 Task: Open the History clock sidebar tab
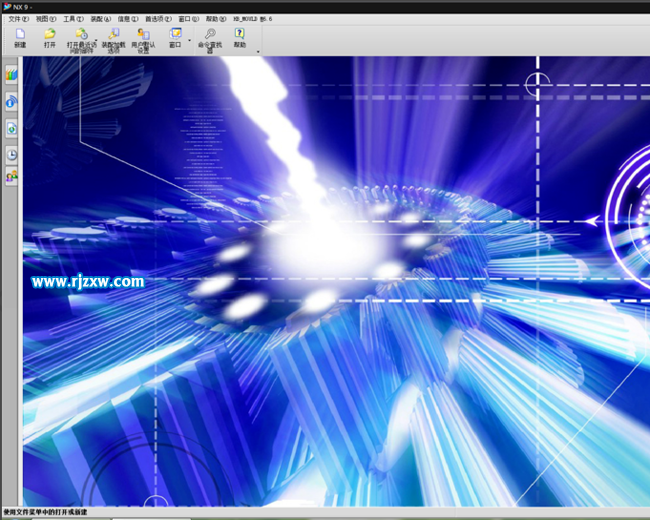pyautogui.click(x=11, y=154)
